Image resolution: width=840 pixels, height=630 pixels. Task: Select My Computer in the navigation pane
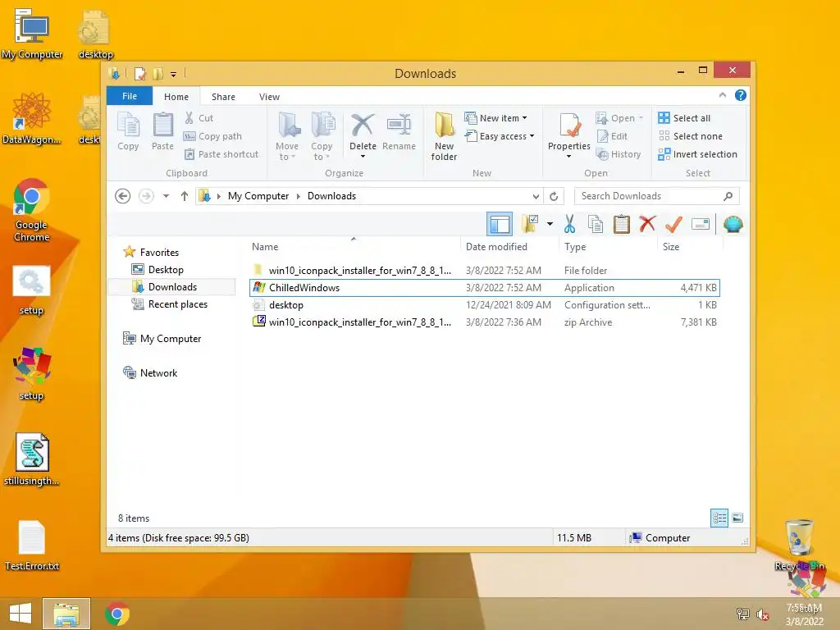171,339
